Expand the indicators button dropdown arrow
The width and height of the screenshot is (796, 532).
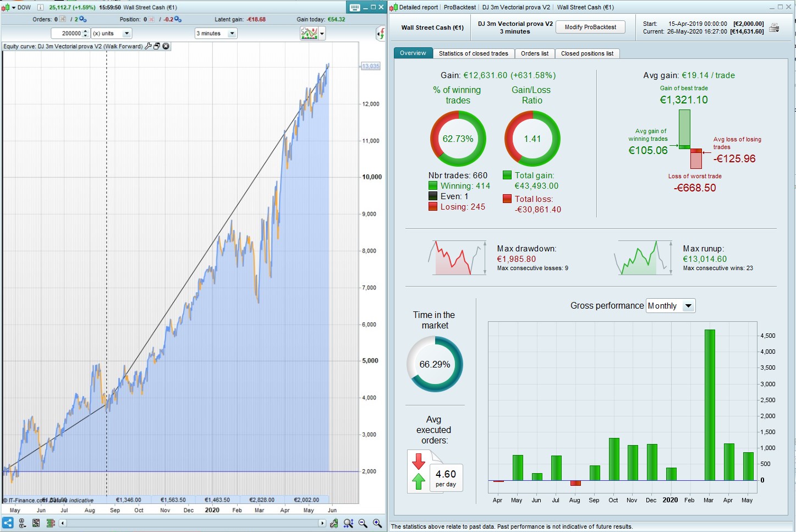322,34
